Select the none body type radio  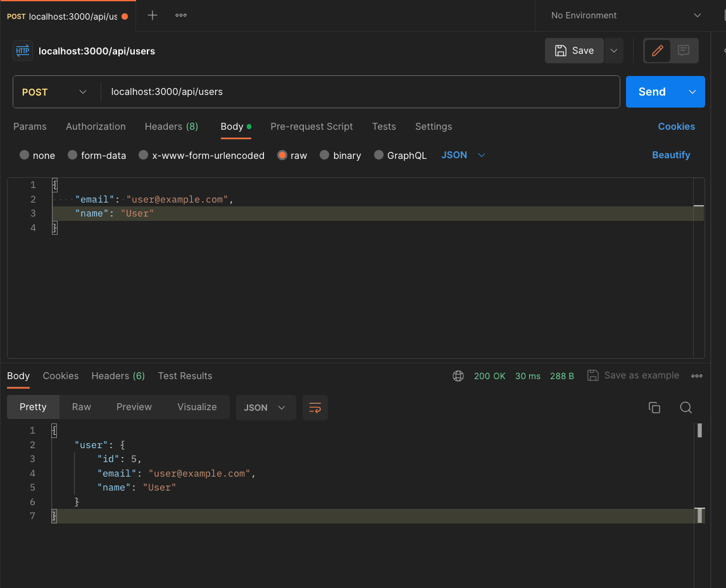tap(25, 155)
